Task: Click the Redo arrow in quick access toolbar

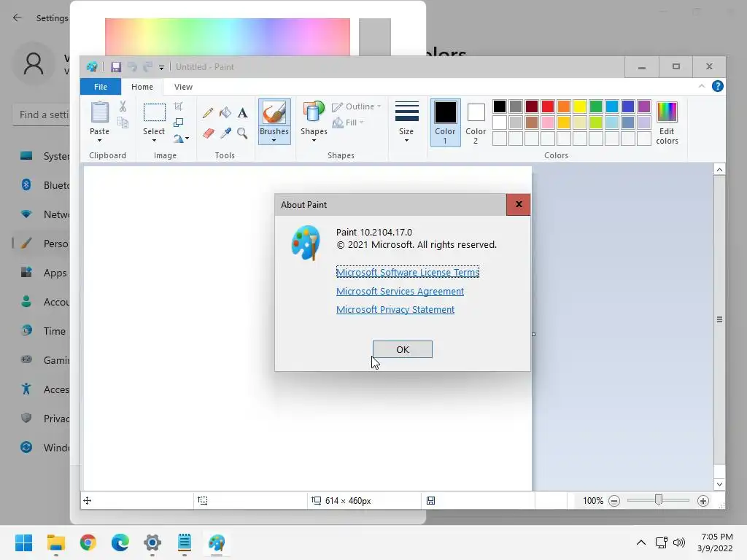Action: pos(148,67)
